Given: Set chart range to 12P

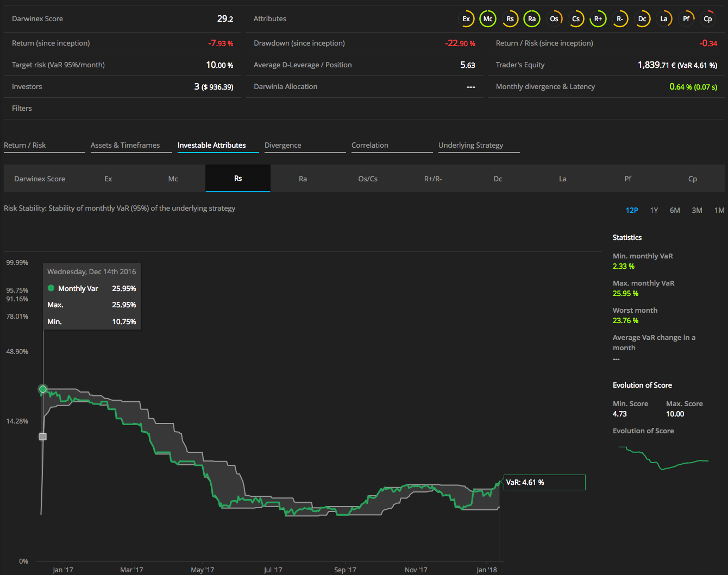Looking at the screenshot, I should 632,210.
